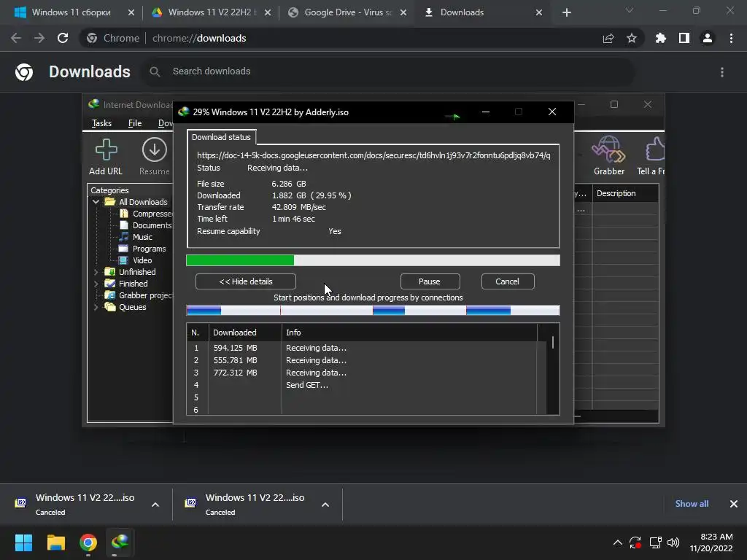Open the File menu in IDM
This screenshot has width=747, height=560.
(135, 123)
